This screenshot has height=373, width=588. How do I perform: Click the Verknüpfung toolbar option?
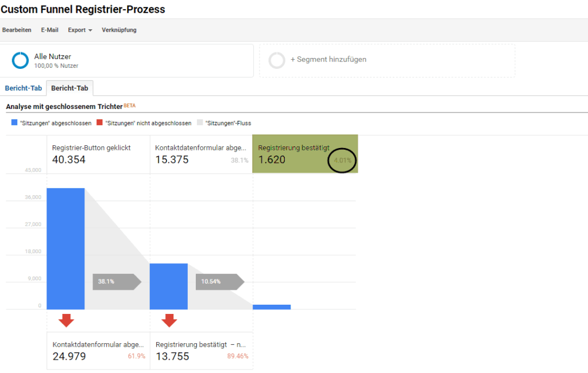(119, 30)
